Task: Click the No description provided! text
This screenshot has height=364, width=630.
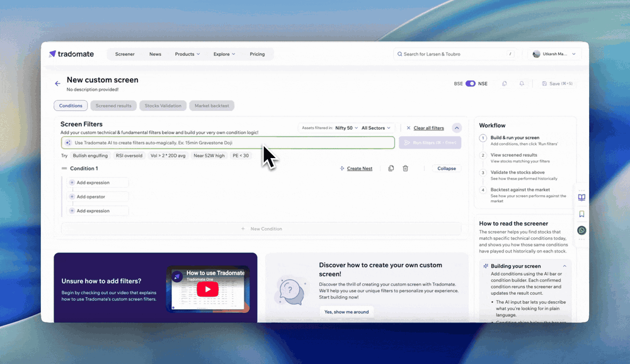Action: click(x=93, y=89)
